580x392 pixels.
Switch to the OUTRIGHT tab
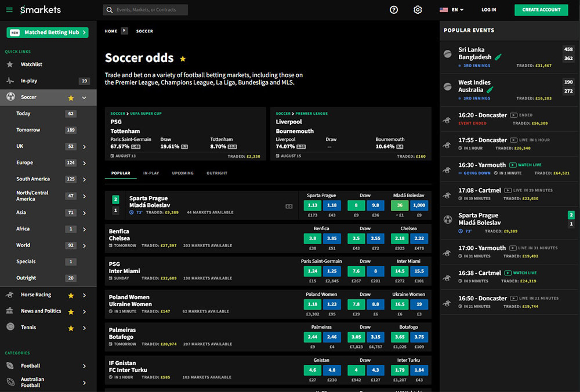point(217,173)
